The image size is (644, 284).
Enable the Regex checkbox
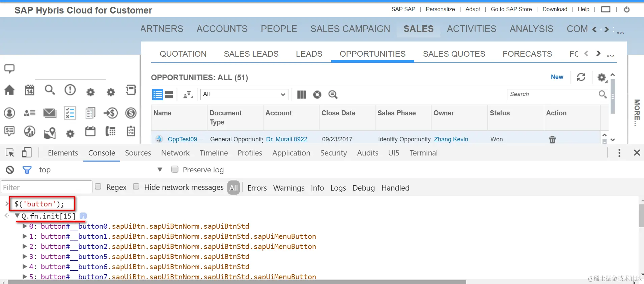coord(98,187)
